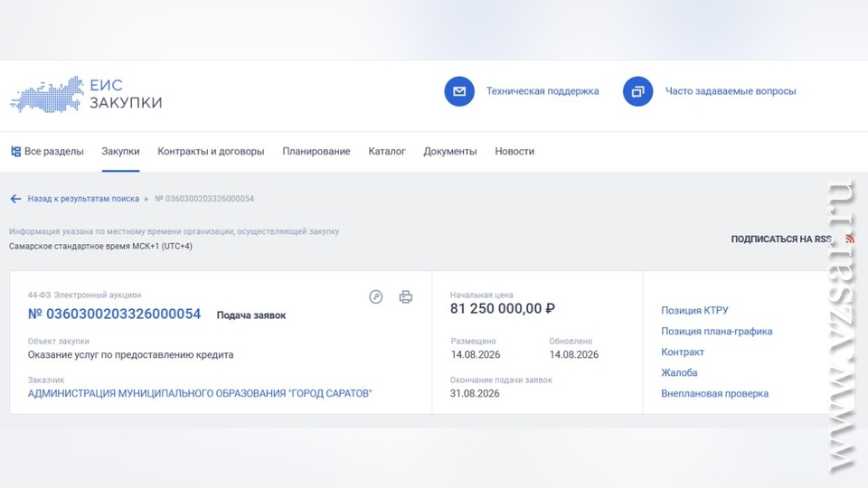This screenshot has height=488, width=868.
Task: Follow the Техническая поддержка link
Action: [x=542, y=91]
